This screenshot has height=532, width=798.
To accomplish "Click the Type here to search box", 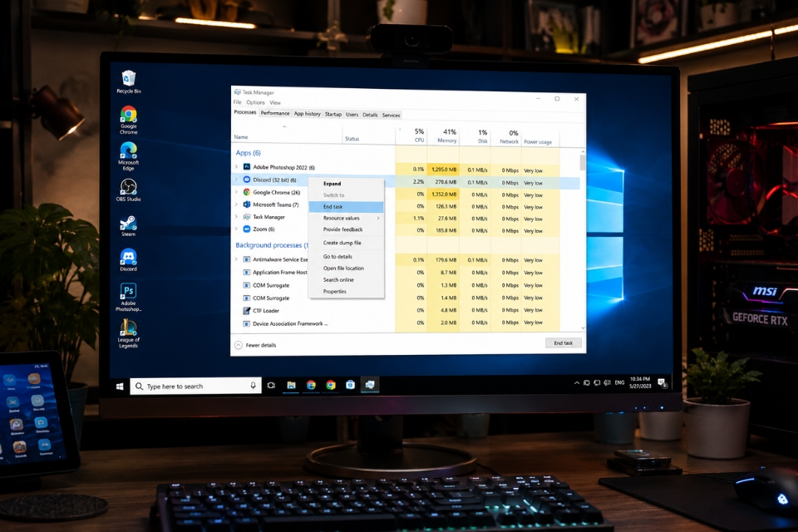I will 196,386.
